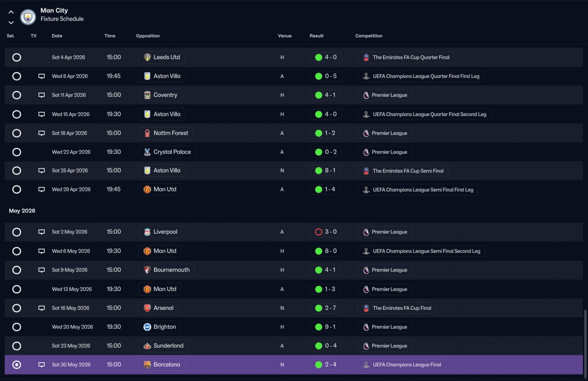Image resolution: width=588 pixels, height=381 pixels.
Task: Select the radio button for Bournemouth fixture
Action: click(x=17, y=270)
